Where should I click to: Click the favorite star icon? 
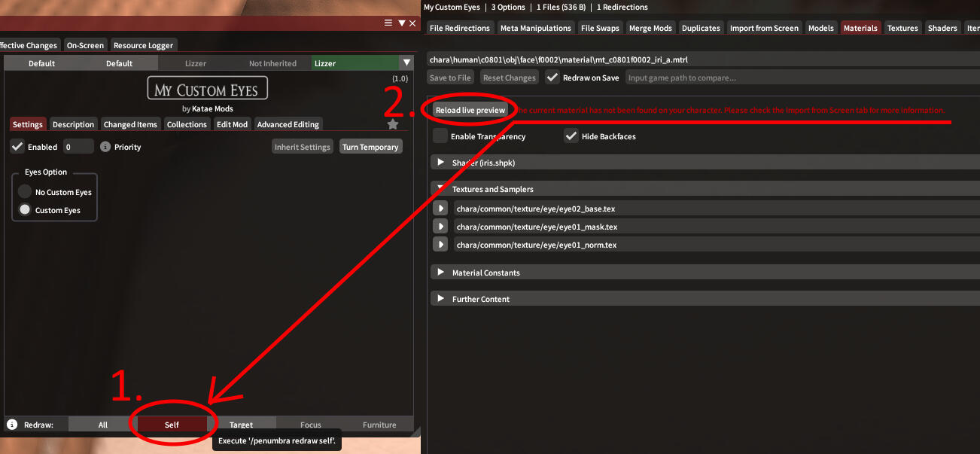click(392, 124)
